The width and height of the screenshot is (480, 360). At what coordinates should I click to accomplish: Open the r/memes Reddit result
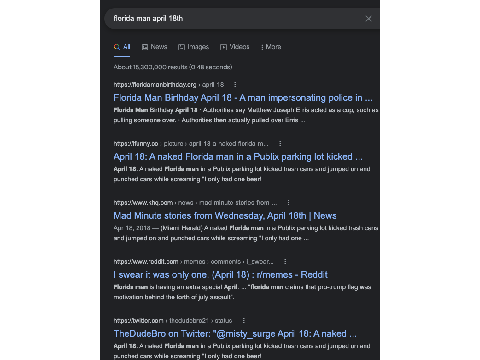tap(221, 275)
